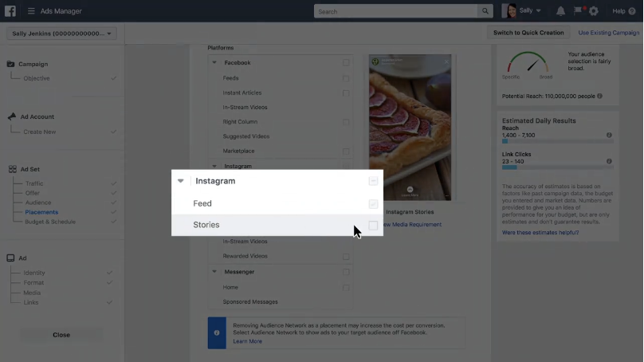This screenshot has height=362, width=644.
Task: Open the hamburger menu beside Ads Manager
Action: [x=31, y=11]
